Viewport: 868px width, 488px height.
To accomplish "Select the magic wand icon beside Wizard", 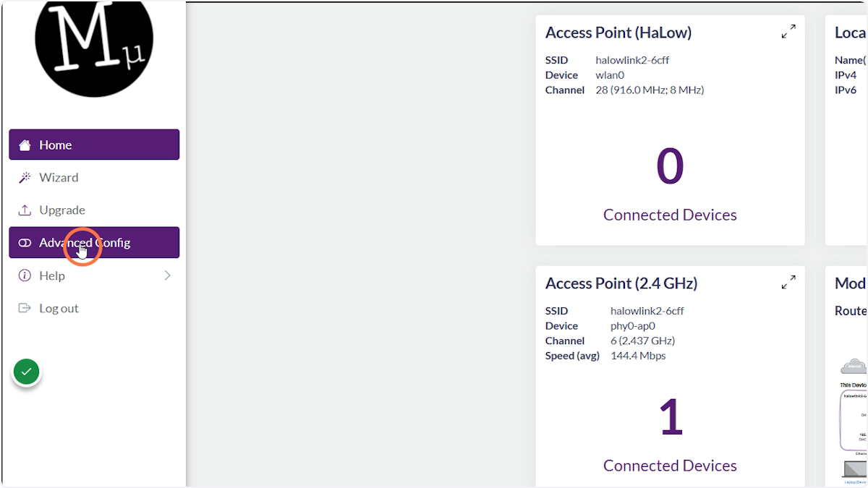I will 25,177.
